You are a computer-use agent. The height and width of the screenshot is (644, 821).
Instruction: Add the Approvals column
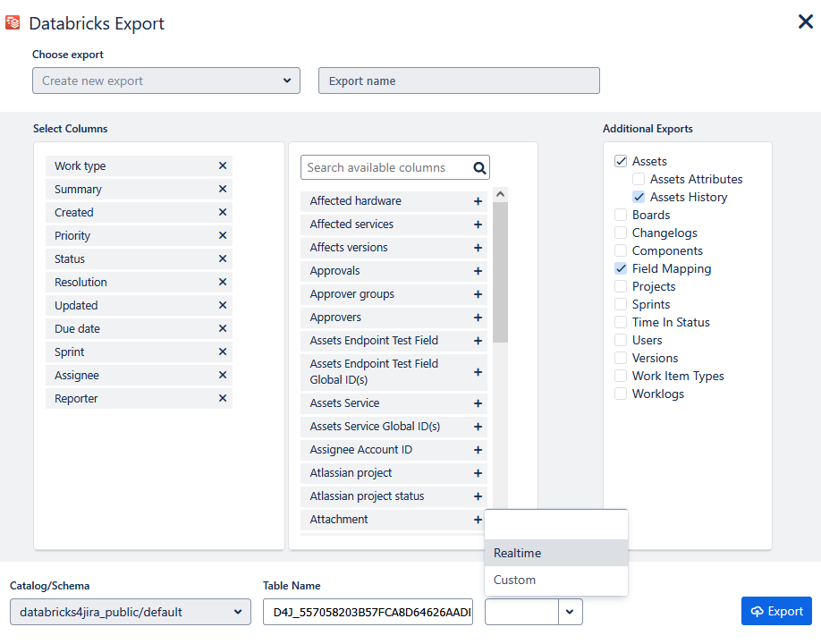478,271
